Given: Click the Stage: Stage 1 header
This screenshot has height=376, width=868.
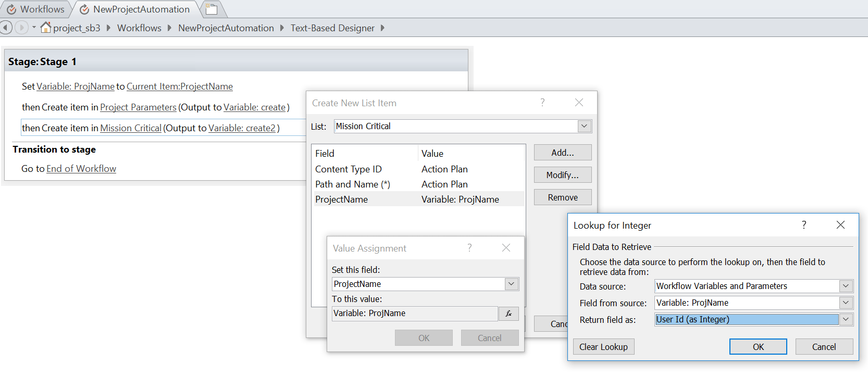Looking at the screenshot, I should (x=236, y=61).
